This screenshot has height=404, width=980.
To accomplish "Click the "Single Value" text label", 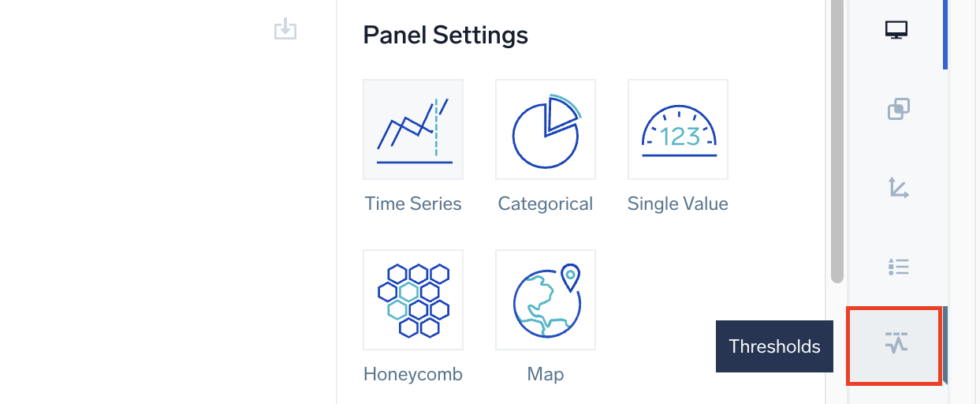I will coord(678,204).
